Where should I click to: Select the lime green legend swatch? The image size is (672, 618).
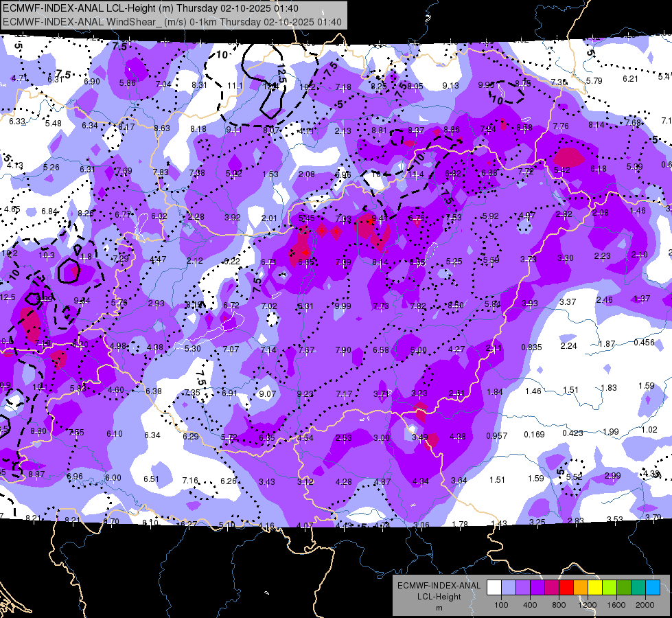pyautogui.click(x=610, y=587)
